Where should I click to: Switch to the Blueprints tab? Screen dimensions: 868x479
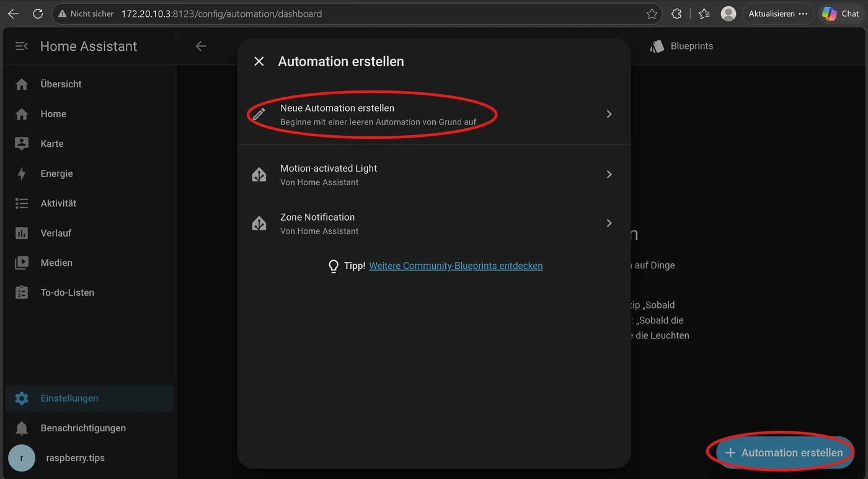point(682,46)
